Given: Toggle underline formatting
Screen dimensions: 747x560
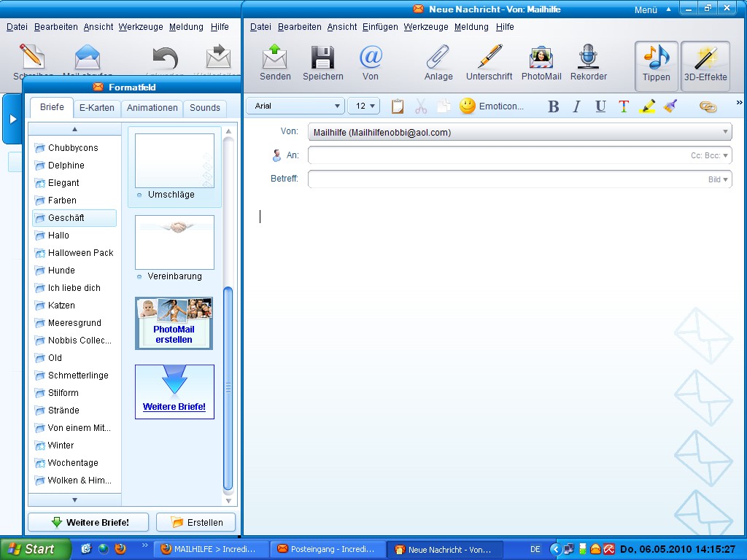Looking at the screenshot, I should [x=600, y=106].
